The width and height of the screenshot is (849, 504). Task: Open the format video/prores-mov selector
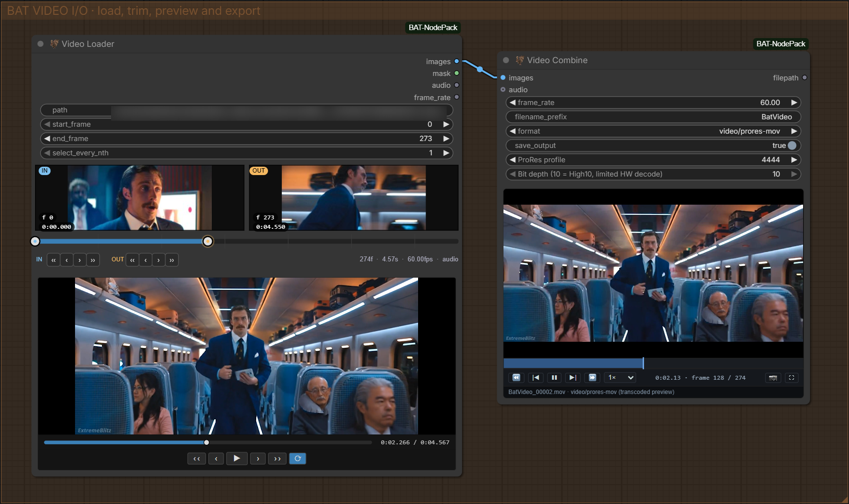[653, 131]
